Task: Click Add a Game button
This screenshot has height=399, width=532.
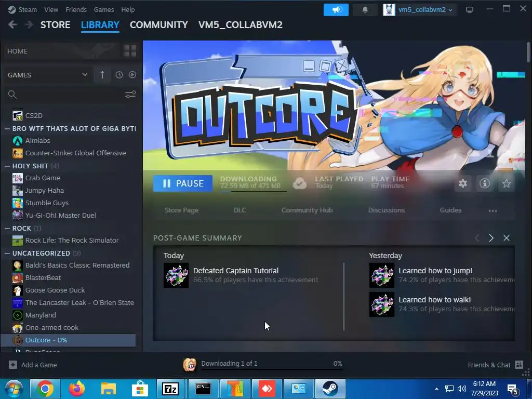Action: pos(33,365)
